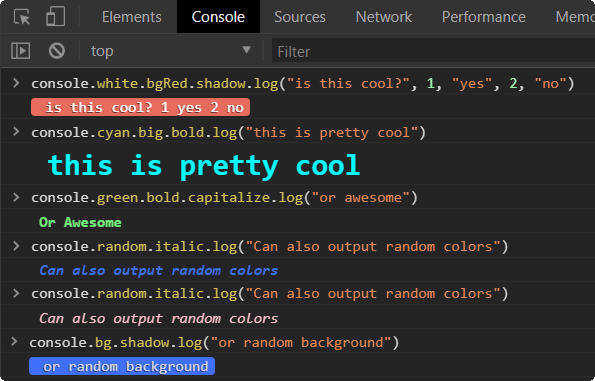The image size is (595, 381).
Task: Activate the inspect element picker icon
Action: pos(22,17)
